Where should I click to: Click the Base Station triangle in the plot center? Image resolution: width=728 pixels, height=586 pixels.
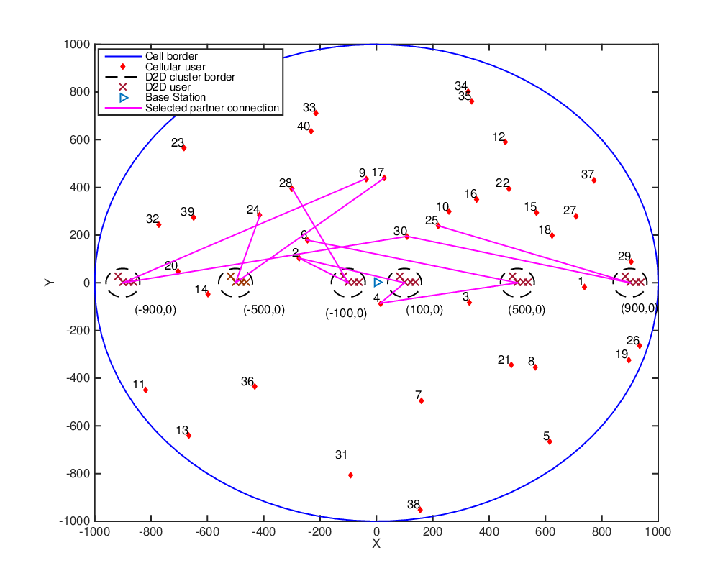tap(378, 282)
